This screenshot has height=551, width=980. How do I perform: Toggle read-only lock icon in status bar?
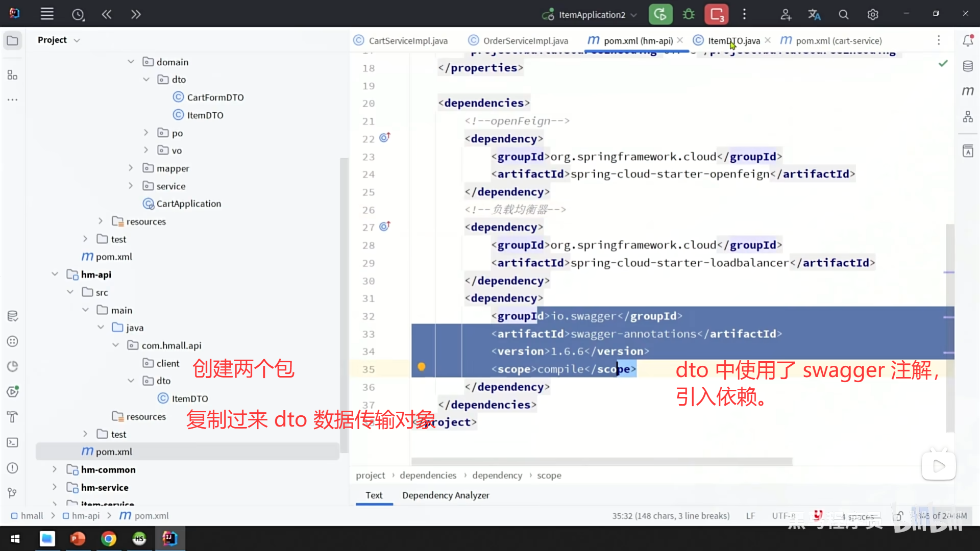click(899, 516)
